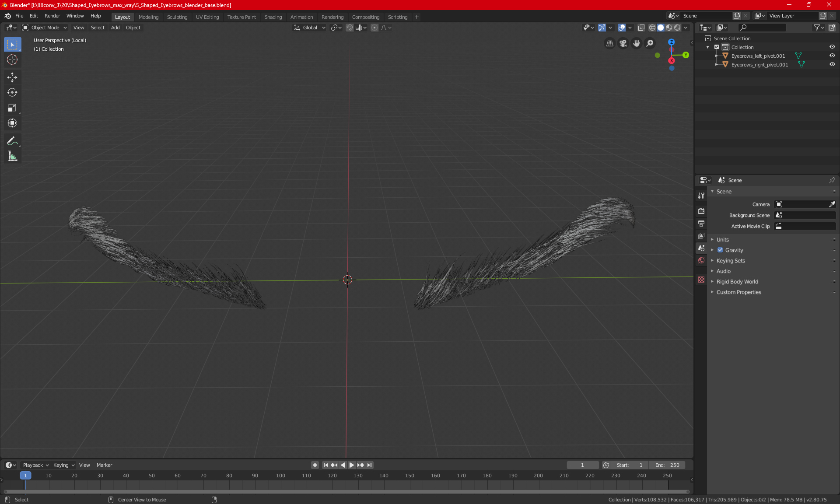Image resolution: width=840 pixels, height=504 pixels.
Task: Click the Marker menu in timeline
Action: pos(104,465)
